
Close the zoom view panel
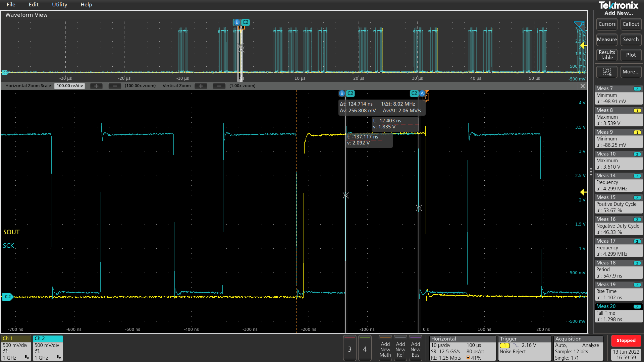(583, 86)
